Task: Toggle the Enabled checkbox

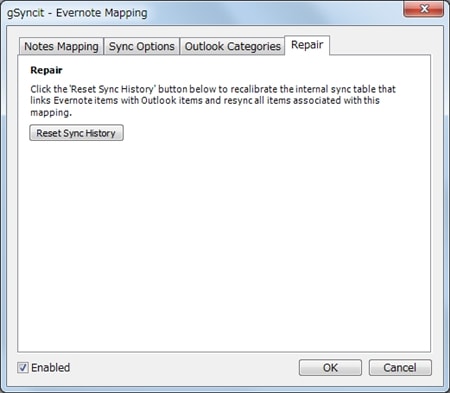Action: 23,368
